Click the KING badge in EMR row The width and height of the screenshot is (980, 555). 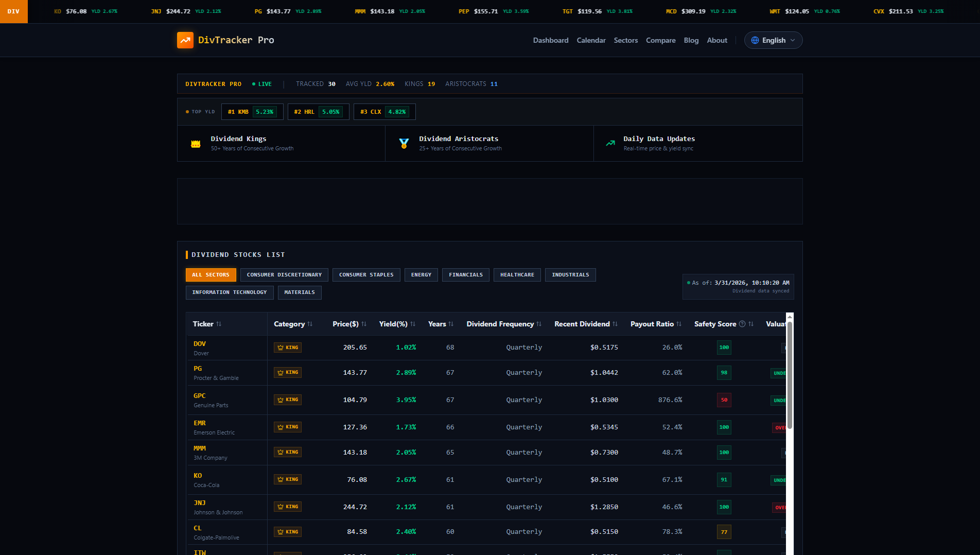tap(288, 427)
